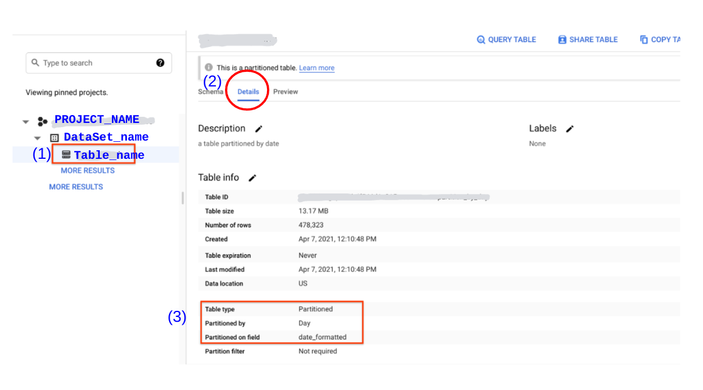Click the Viewing pinned projects text
Image resolution: width=703 pixels, height=390 pixels.
[66, 92]
